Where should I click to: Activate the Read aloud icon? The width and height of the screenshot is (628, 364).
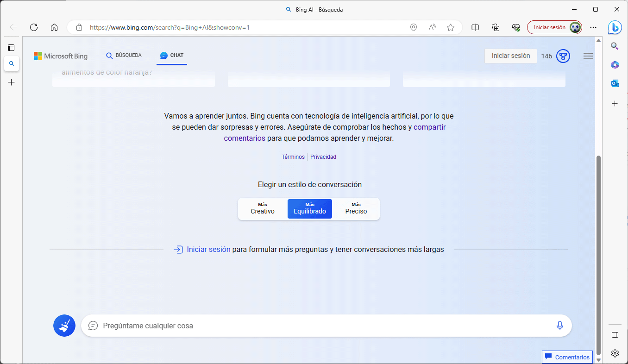432,27
